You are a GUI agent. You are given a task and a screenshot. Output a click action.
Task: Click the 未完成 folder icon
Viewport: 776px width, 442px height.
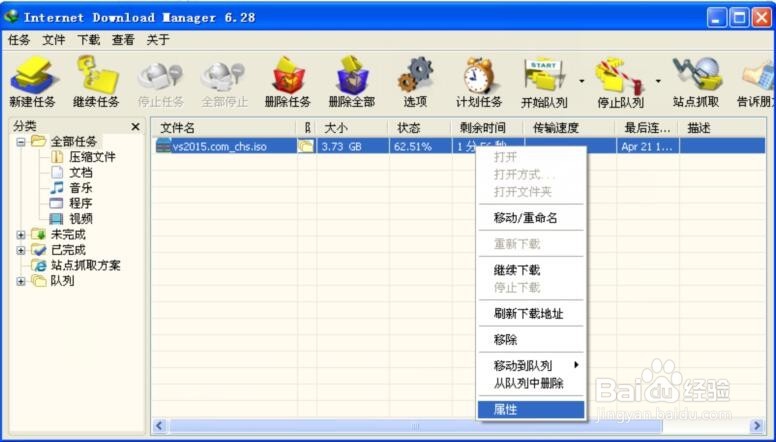pos(39,234)
